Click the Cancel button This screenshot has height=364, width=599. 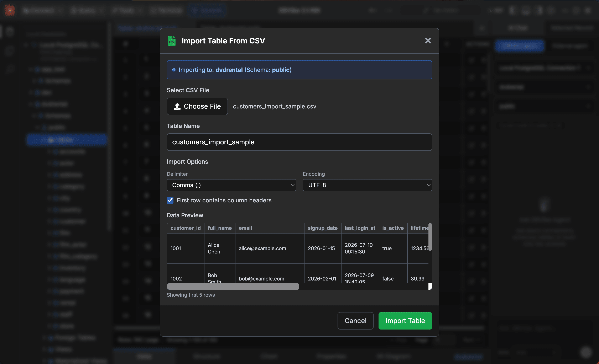pos(355,321)
